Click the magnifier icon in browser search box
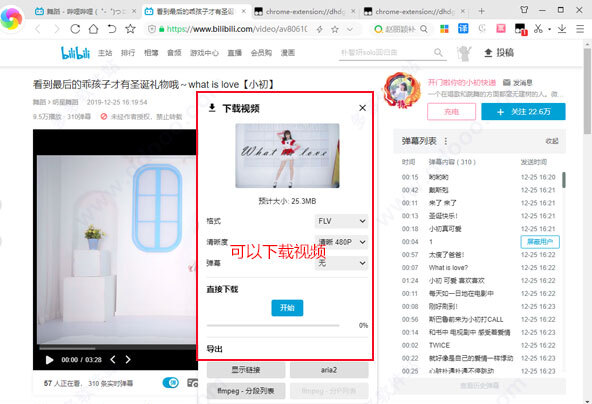 424,29
